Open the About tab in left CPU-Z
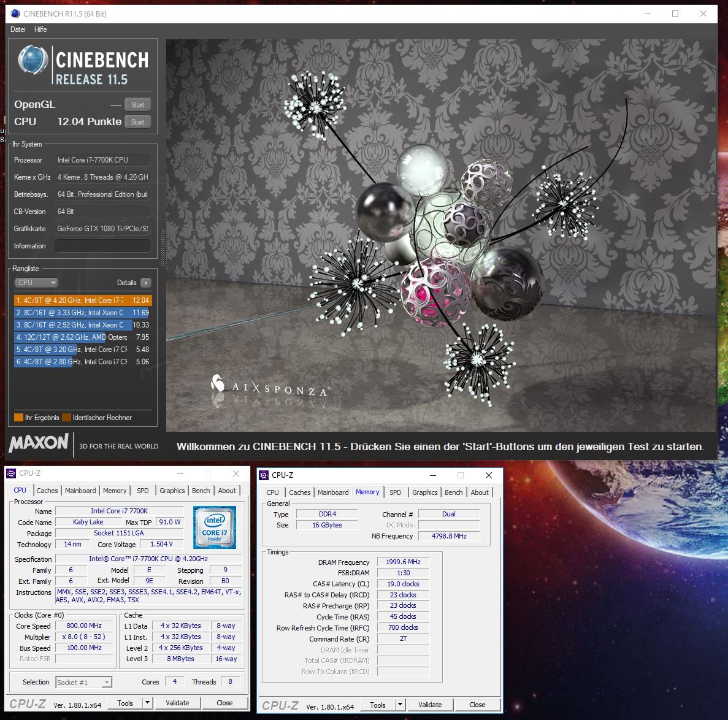Viewport: 728px width, 720px height. [227, 490]
